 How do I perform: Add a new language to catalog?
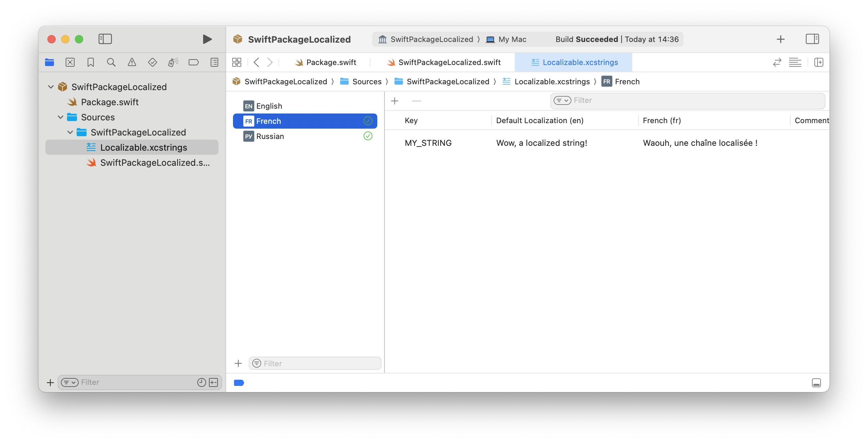(238, 363)
